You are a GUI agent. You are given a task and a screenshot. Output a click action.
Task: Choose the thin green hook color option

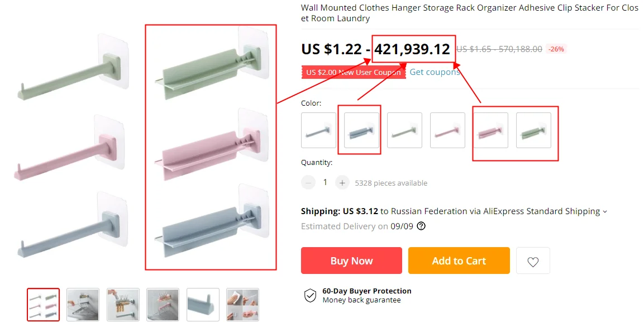click(404, 130)
